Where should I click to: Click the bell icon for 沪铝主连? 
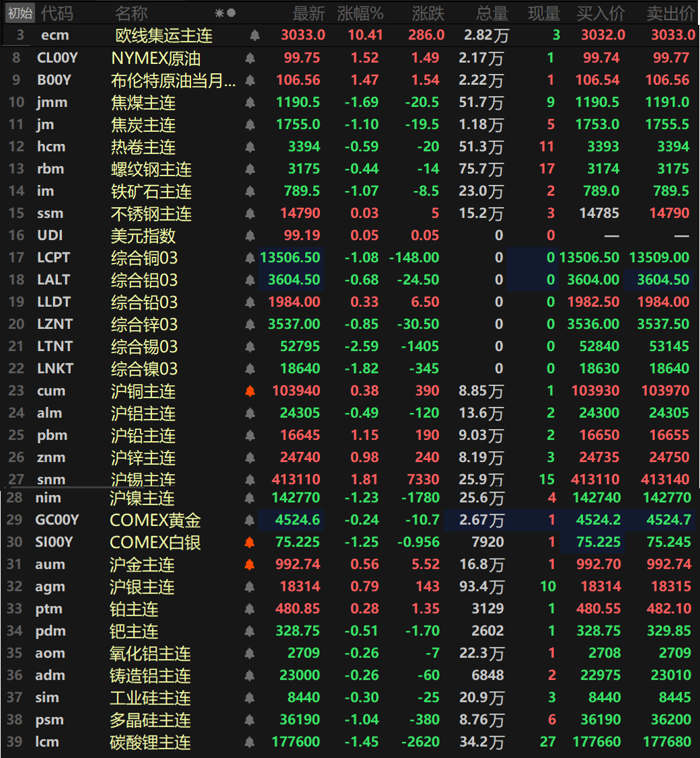click(x=250, y=414)
